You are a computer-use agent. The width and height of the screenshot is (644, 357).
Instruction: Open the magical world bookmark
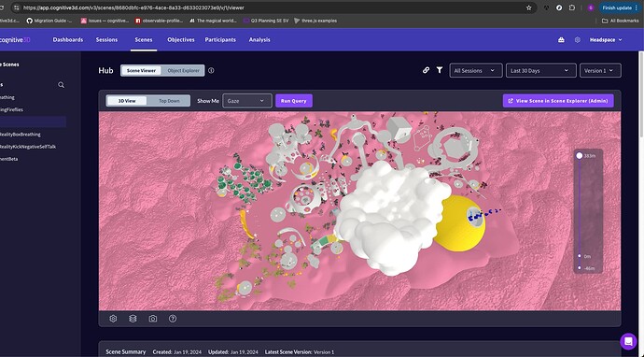[213, 21]
